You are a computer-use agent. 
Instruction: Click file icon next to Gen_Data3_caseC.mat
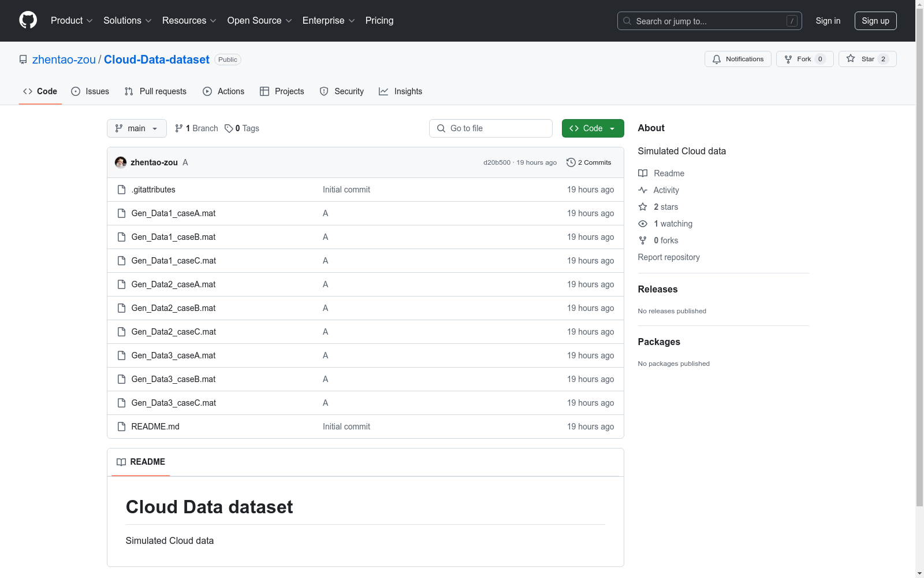pyautogui.click(x=121, y=403)
